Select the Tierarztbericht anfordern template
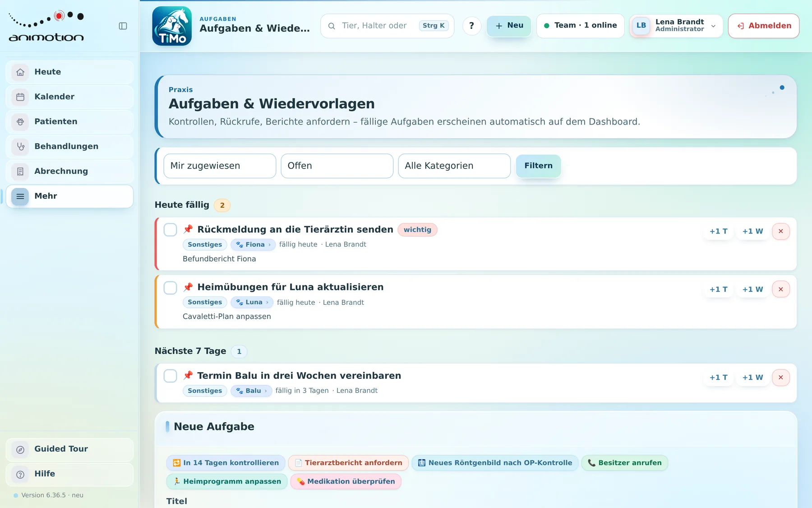 coord(348,463)
